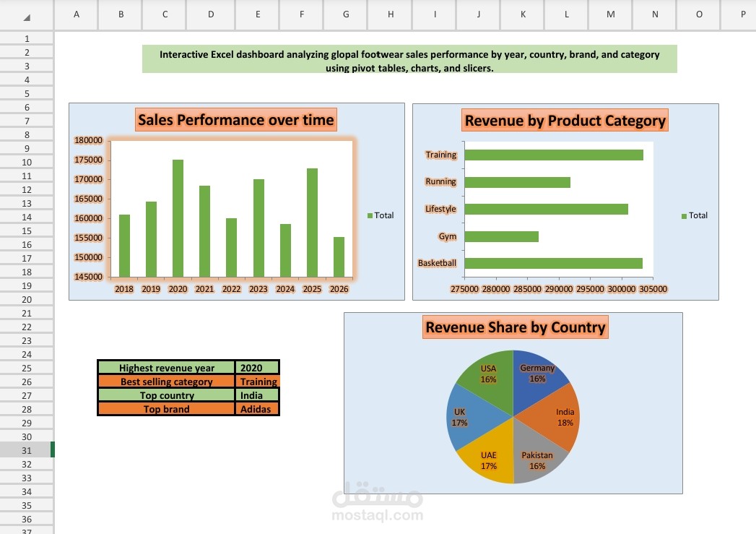Select column P header

742,14
